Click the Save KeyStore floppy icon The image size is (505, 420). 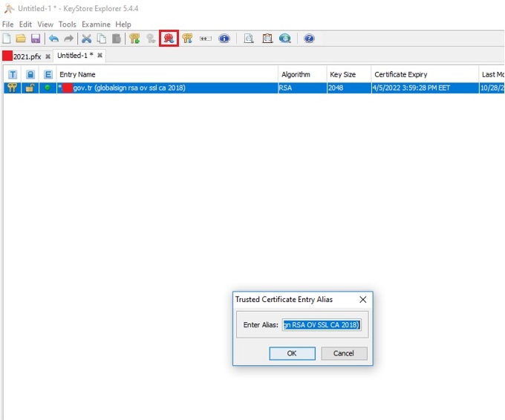[x=35, y=39]
